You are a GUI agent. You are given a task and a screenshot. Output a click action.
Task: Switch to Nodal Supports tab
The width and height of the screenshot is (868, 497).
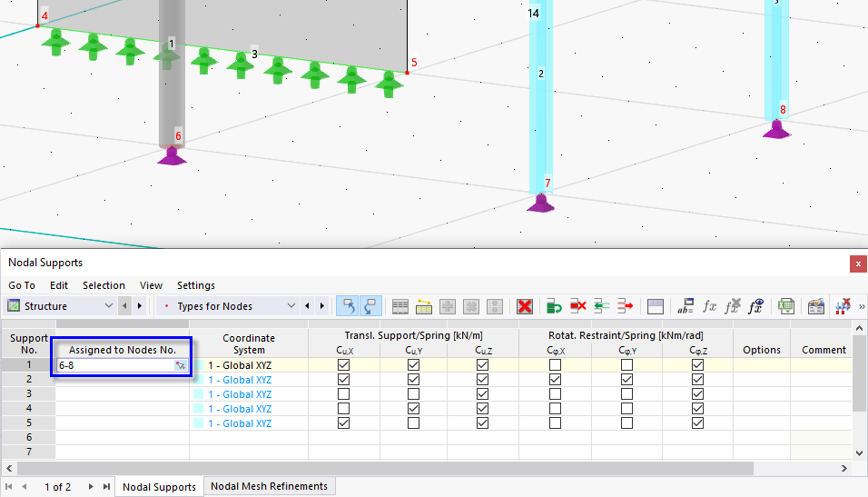point(159,486)
